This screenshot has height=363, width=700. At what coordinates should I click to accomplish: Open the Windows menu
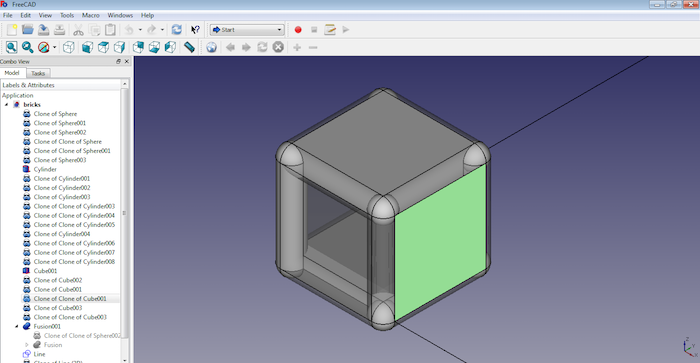pos(120,15)
